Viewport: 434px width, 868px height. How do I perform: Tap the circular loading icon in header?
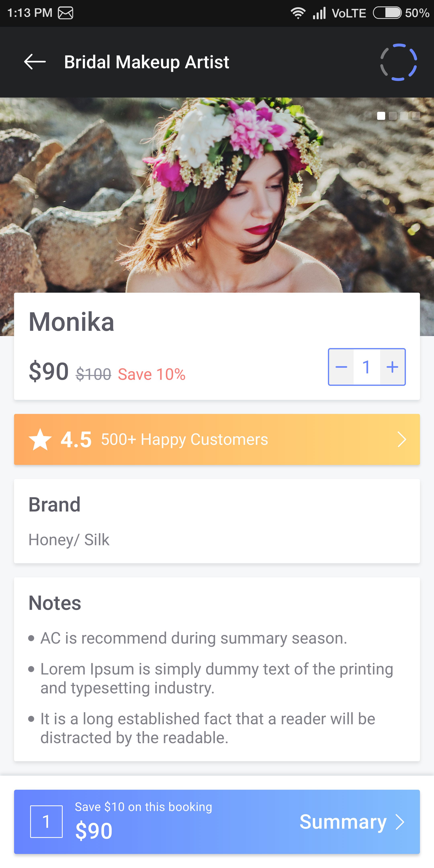399,62
